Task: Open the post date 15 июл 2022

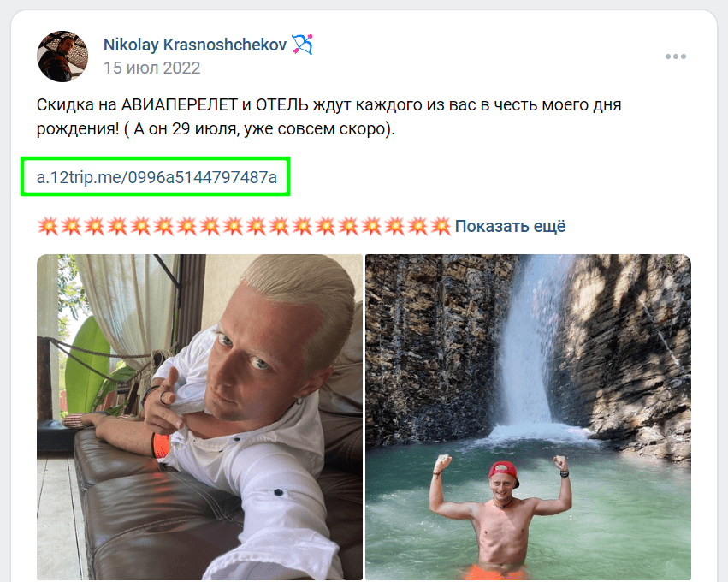Action: point(151,68)
